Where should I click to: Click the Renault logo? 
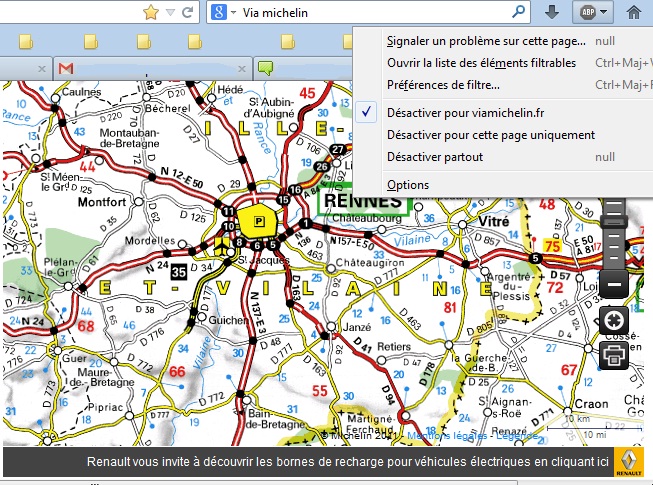[628, 462]
